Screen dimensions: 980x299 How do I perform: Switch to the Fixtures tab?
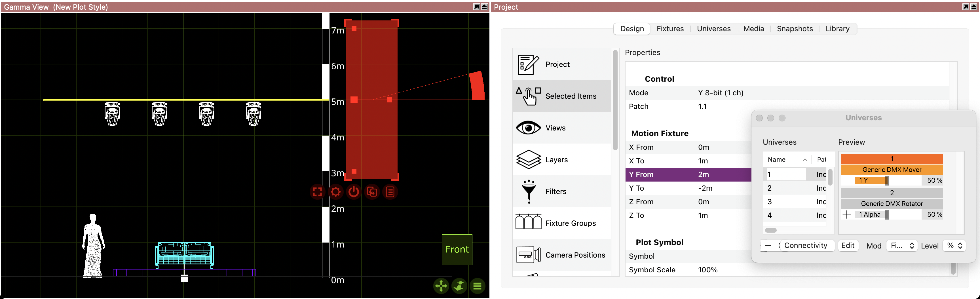pyautogui.click(x=669, y=29)
